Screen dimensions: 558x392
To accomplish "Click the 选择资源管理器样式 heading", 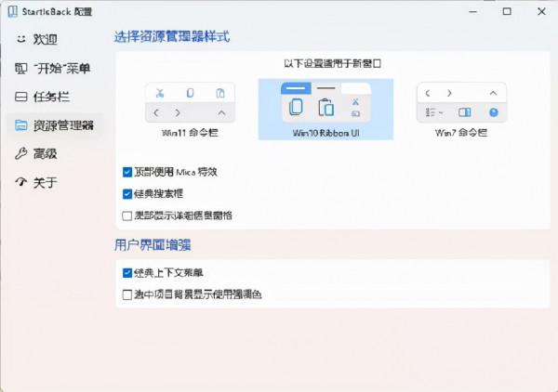I will 172,37.
